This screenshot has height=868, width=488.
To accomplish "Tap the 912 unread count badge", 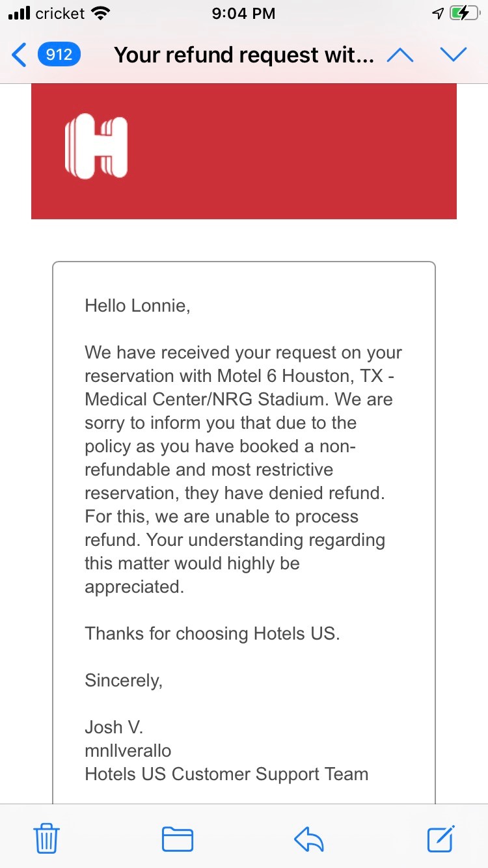I will pyautogui.click(x=59, y=55).
